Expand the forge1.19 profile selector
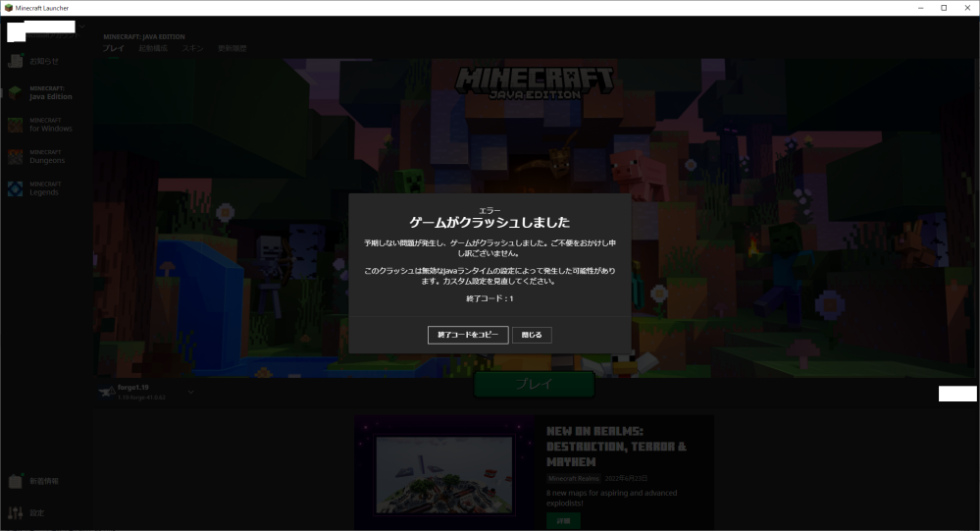This screenshot has height=531, width=980. pyautogui.click(x=190, y=393)
